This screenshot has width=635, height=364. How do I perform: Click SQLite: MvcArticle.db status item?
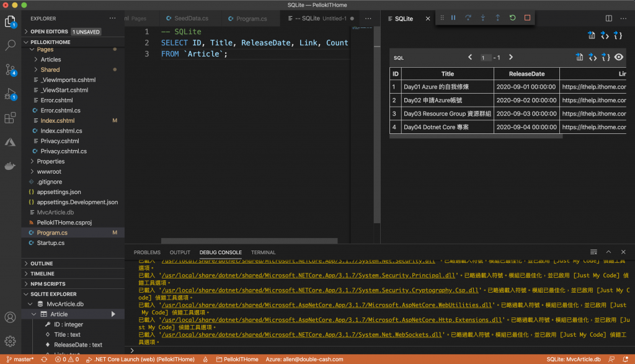(574, 359)
